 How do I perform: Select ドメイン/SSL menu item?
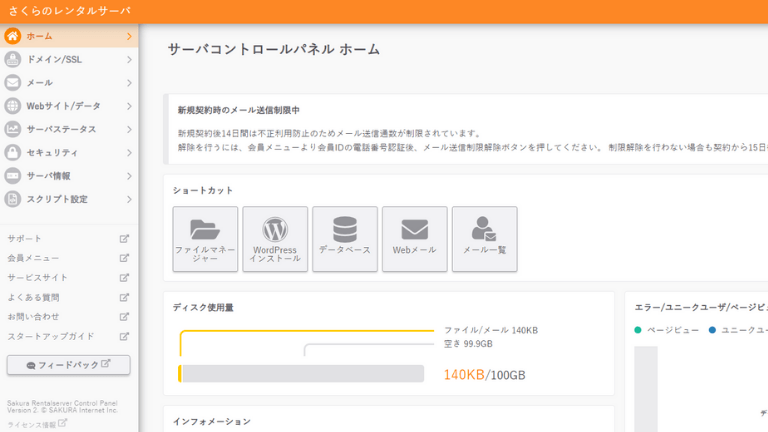[x=69, y=59]
